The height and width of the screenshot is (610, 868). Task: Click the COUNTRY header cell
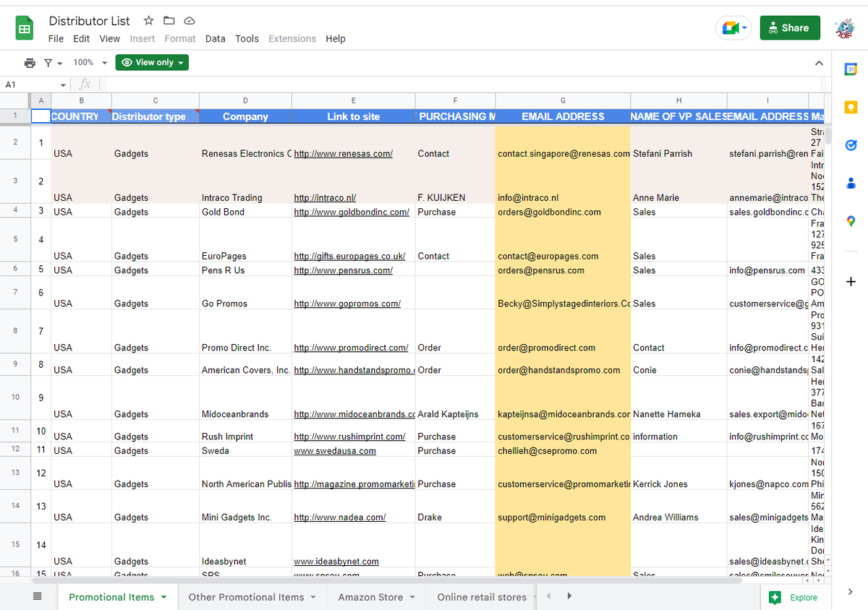tap(81, 116)
